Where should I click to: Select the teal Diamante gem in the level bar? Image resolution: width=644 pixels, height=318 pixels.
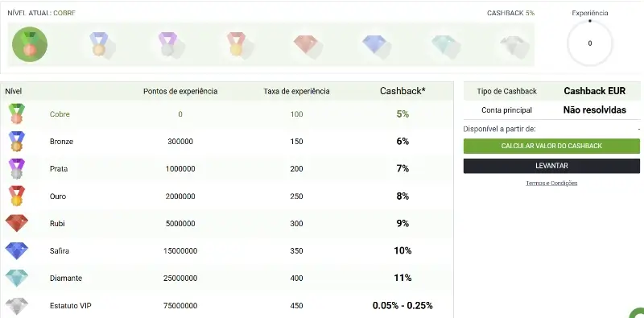(x=444, y=44)
